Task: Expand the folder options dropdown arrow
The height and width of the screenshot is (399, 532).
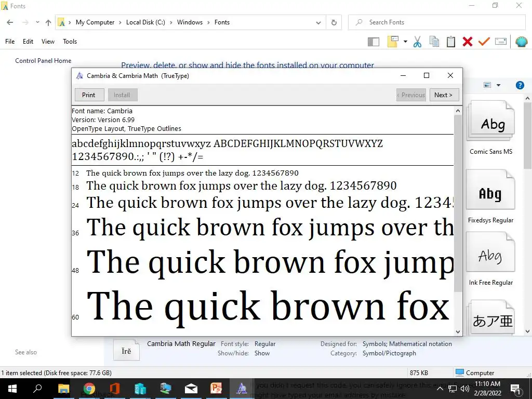Action: [405, 42]
